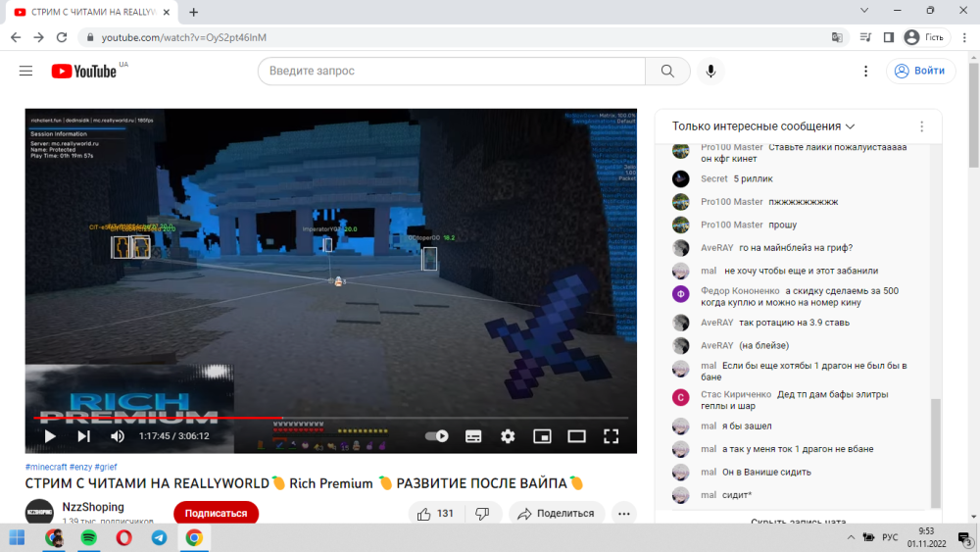The height and width of the screenshot is (552, 980).
Task: Mute the video volume
Action: [x=117, y=436]
